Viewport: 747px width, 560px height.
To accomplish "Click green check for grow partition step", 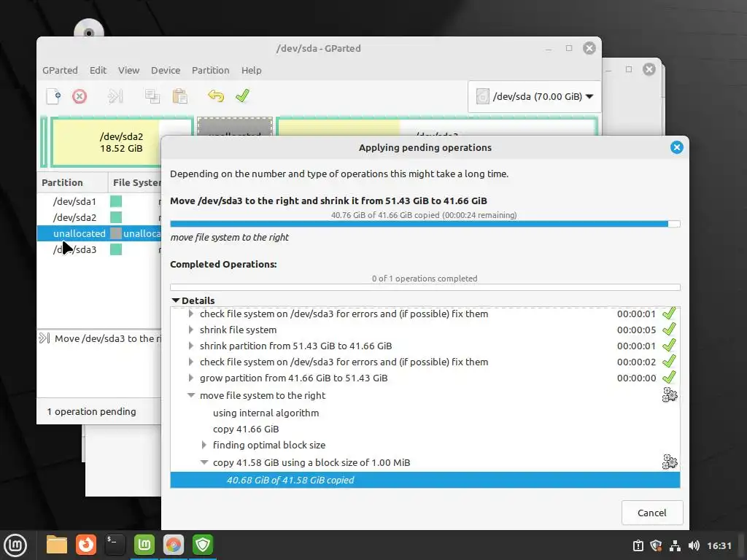I will (669, 378).
